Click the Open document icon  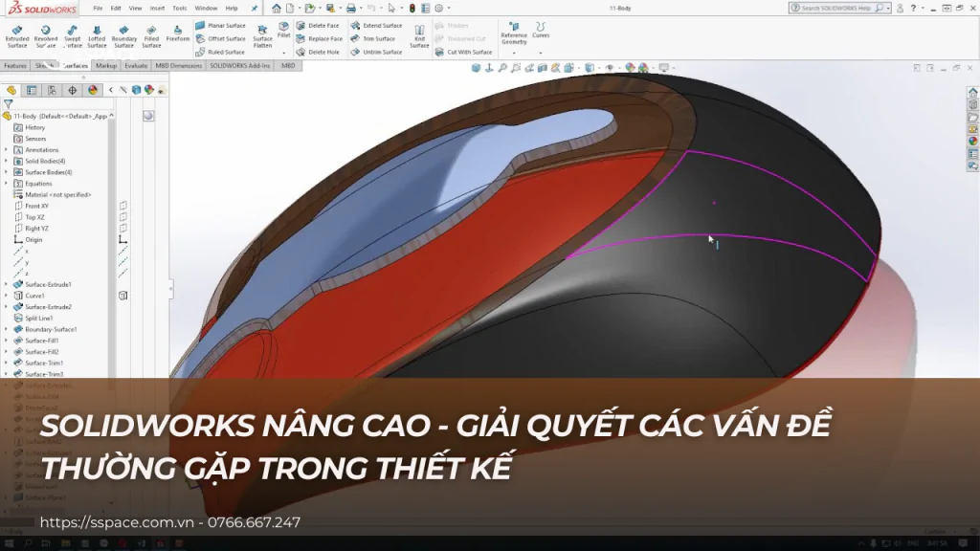point(309,8)
